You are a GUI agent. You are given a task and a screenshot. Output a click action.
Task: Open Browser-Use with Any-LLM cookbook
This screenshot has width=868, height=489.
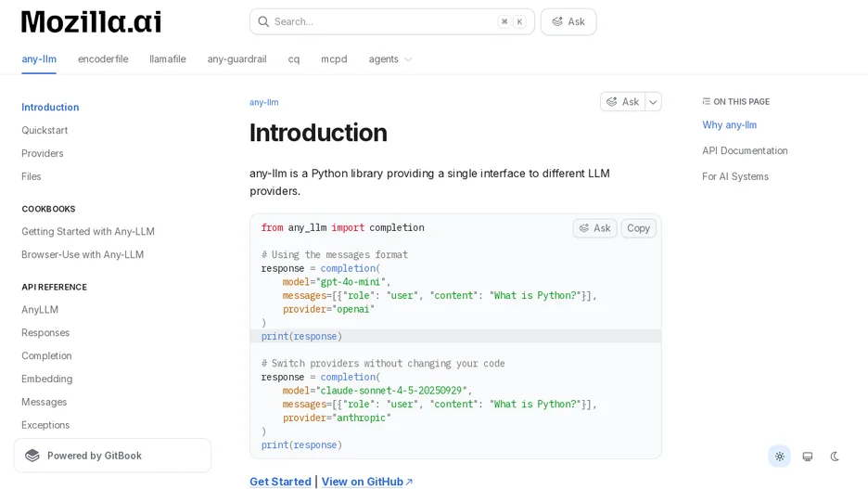[83, 255]
